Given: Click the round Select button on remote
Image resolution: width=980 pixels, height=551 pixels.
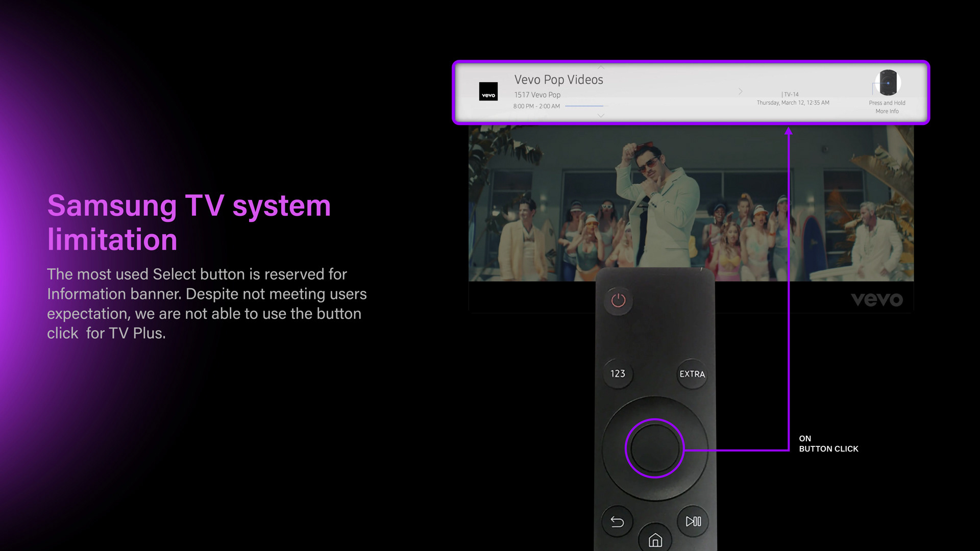Looking at the screenshot, I should coord(654,448).
